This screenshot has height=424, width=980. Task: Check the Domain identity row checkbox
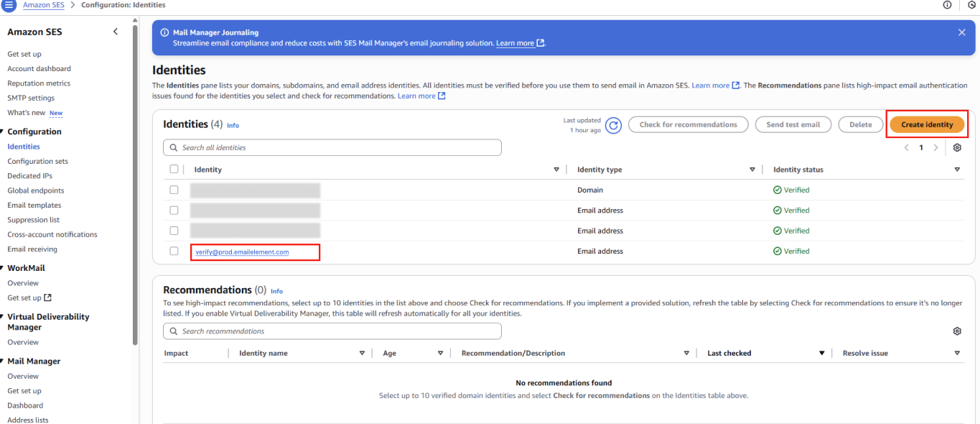pyautogui.click(x=174, y=190)
